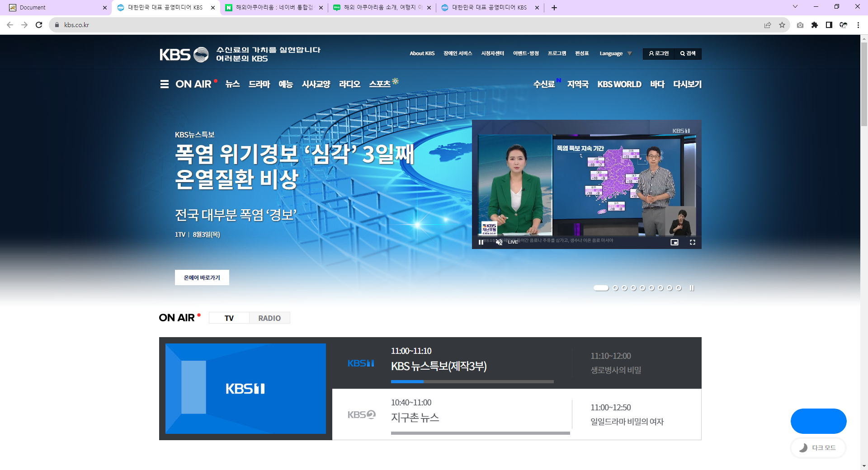Select the fifth carousel dot
The width and height of the screenshot is (868, 470).
(642, 288)
